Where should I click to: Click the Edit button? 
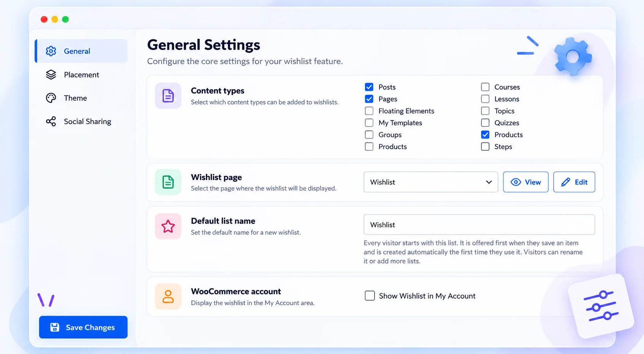[574, 182]
